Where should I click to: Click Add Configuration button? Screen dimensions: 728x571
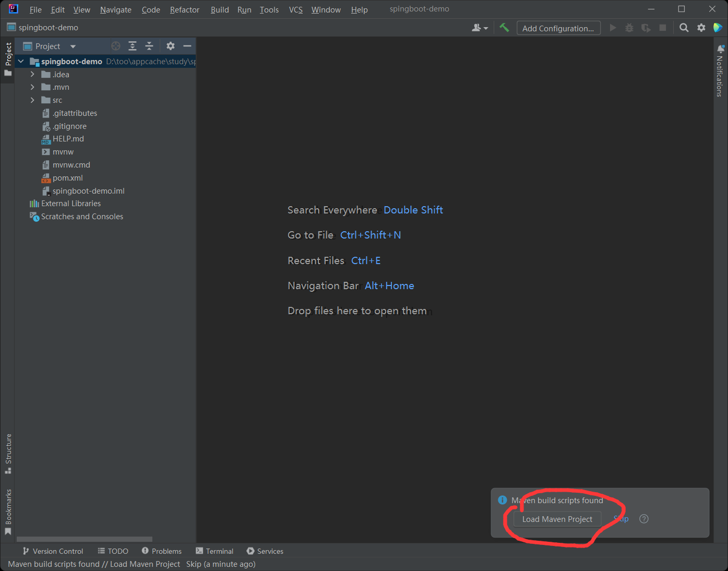point(558,28)
